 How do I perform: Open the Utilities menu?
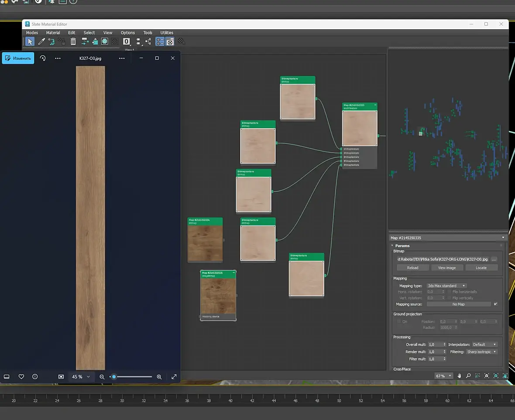[x=167, y=33]
